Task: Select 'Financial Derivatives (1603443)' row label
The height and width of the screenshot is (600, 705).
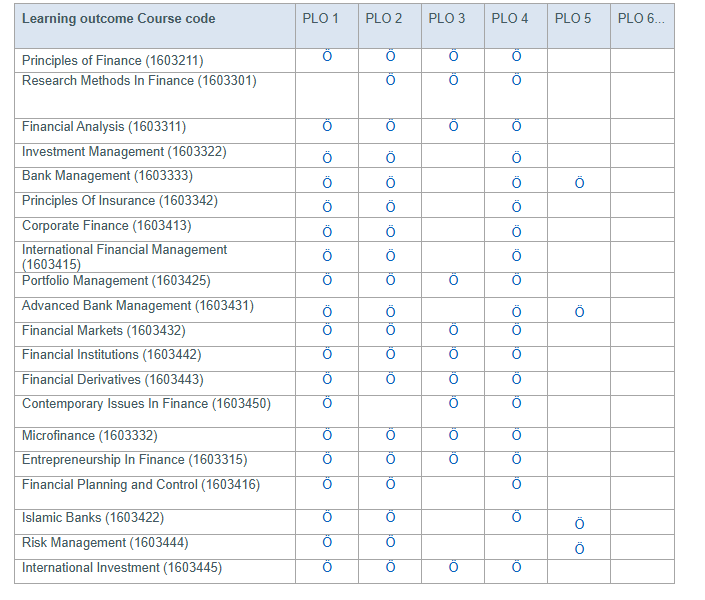Action: [113, 380]
